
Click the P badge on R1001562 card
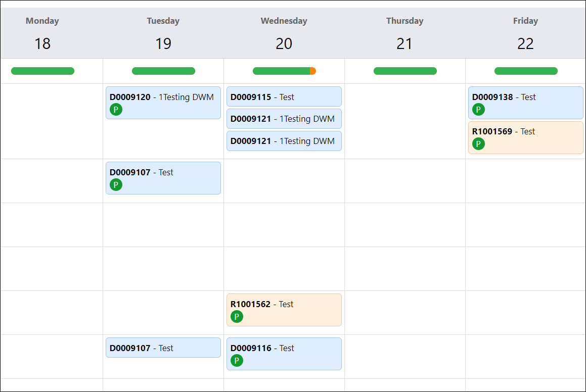237,317
